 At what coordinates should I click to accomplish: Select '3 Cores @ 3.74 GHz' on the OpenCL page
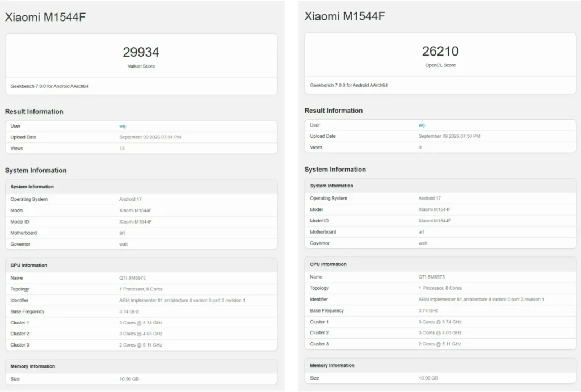[x=440, y=322]
